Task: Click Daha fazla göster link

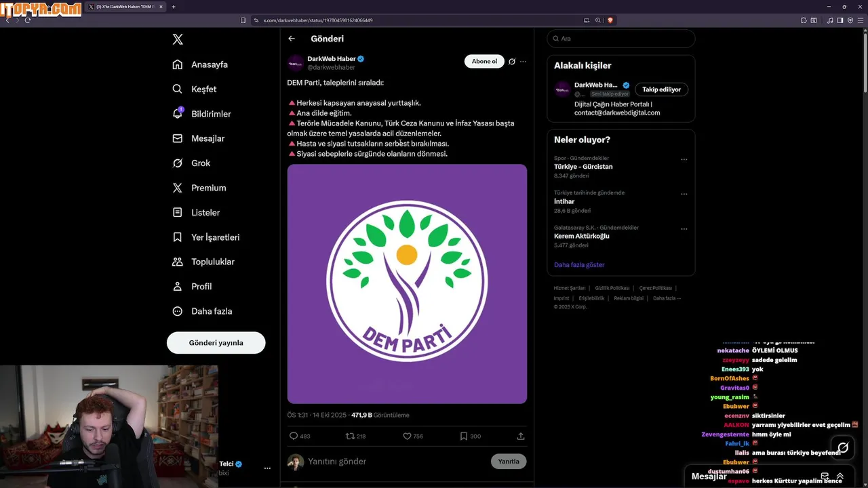Action: click(x=579, y=265)
